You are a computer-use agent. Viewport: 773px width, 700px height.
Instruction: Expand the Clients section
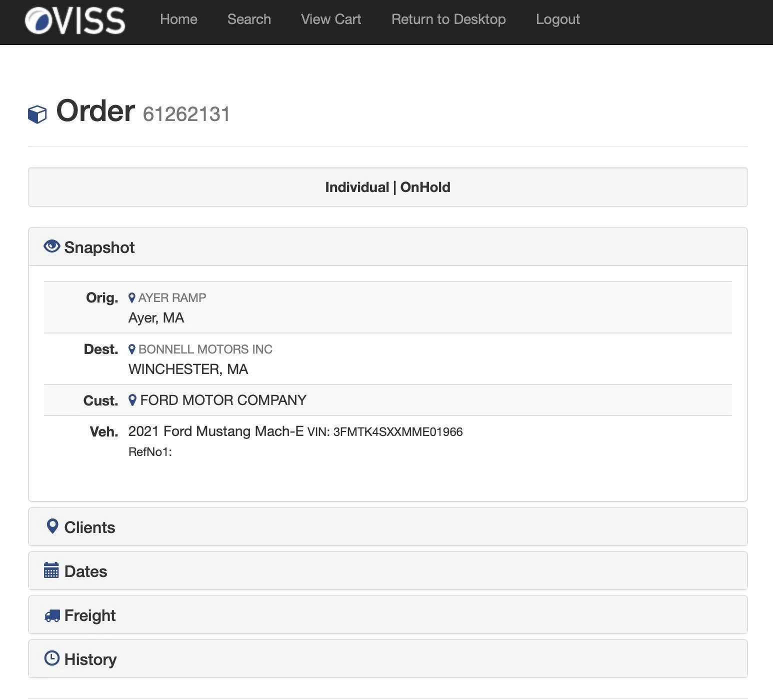click(x=388, y=527)
